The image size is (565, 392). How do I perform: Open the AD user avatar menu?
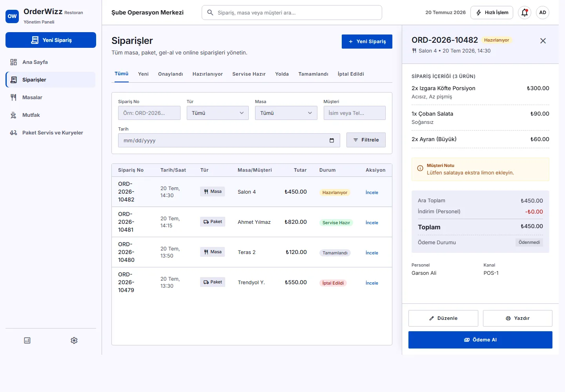543,13
